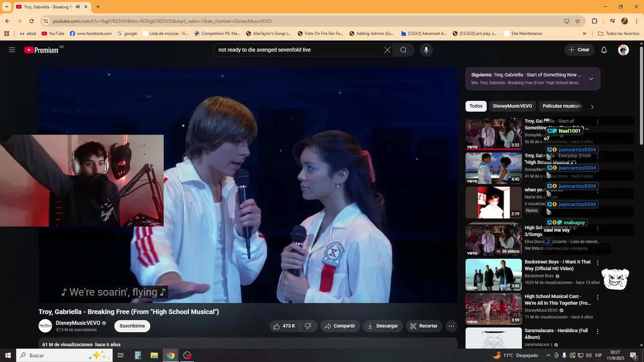644x362 pixels.
Task: Click the Chrome address bar URL
Action: (162, 21)
